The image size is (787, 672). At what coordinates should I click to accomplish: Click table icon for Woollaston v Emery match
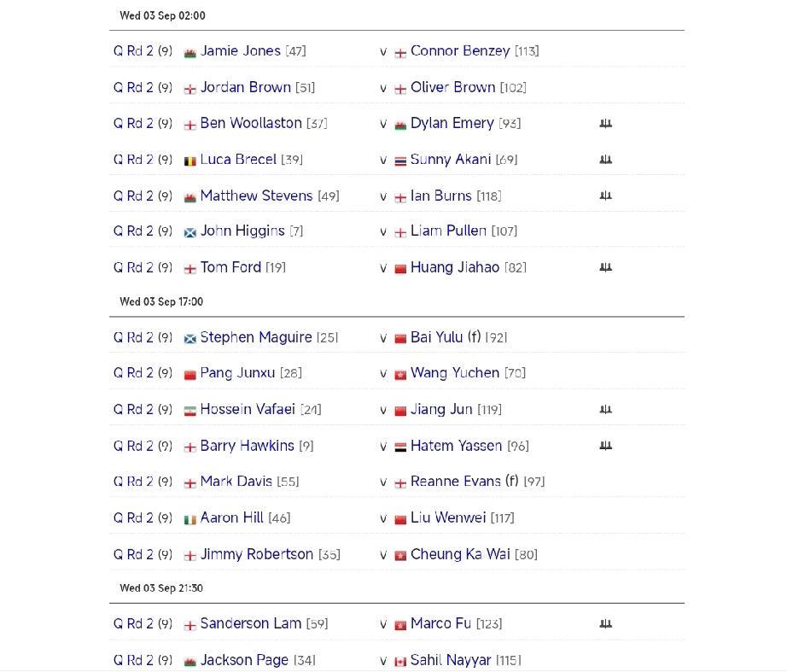click(x=606, y=124)
